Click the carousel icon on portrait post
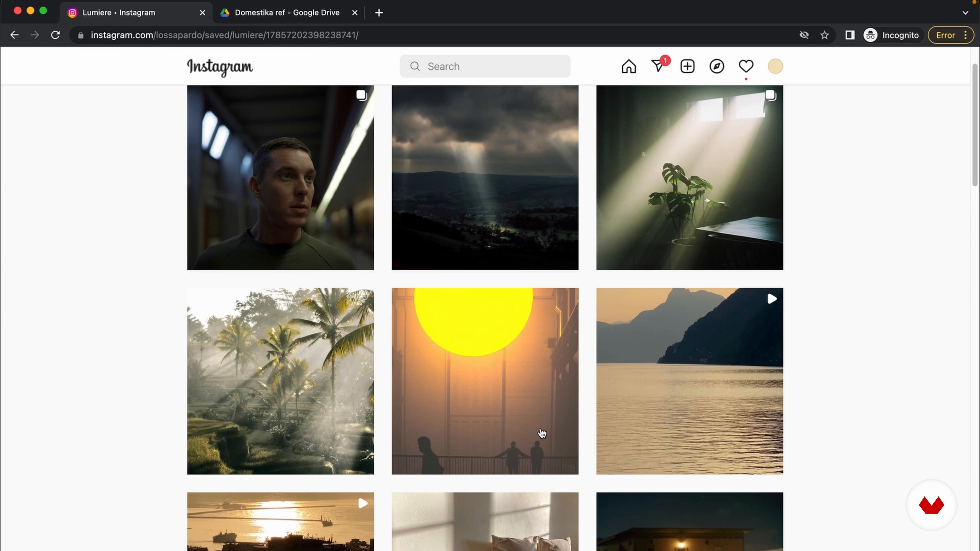980x551 pixels. point(361,95)
